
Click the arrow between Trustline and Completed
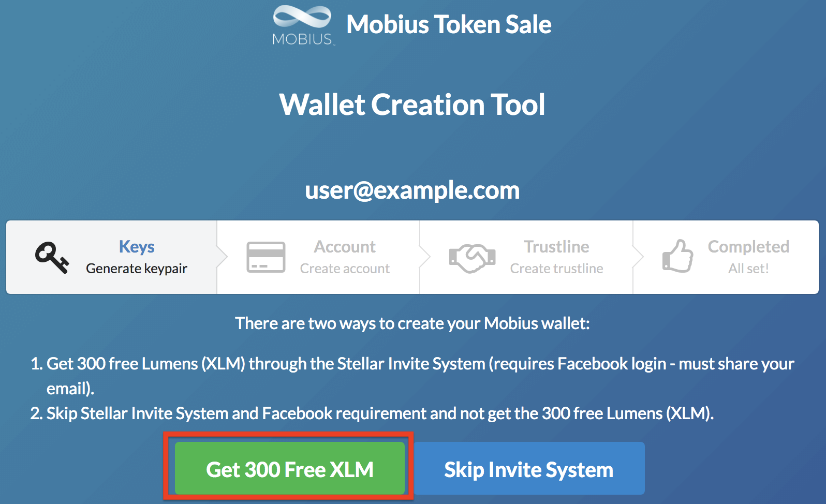point(638,257)
